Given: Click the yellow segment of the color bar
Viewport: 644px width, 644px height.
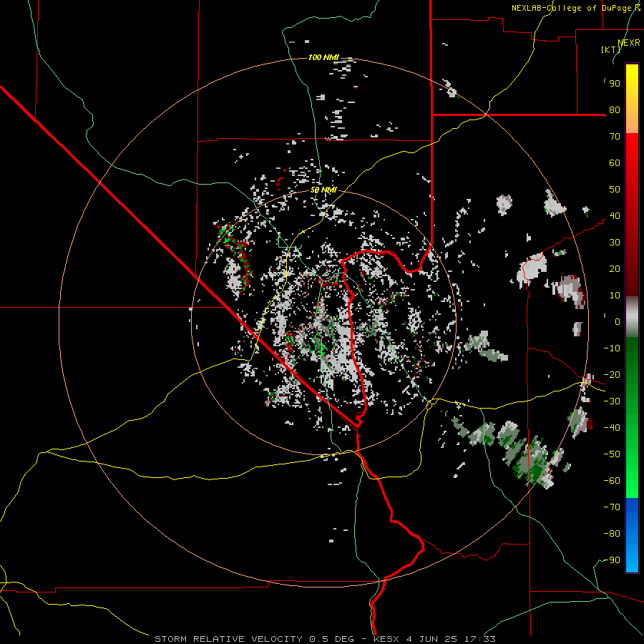Looking at the screenshot, I should [632, 99].
